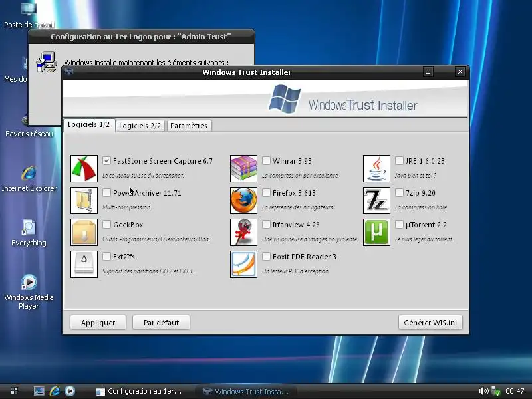This screenshot has height=399, width=532.
Task: Close the Windows Trust Installer window
Action: 460,72
